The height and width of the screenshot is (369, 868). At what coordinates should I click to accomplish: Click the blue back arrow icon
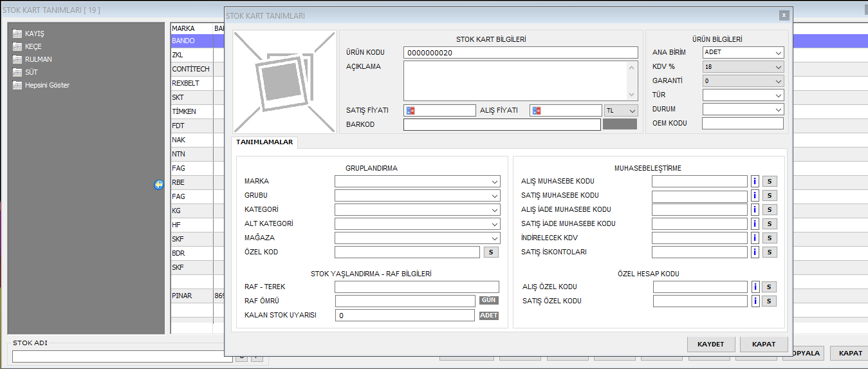coord(159,185)
